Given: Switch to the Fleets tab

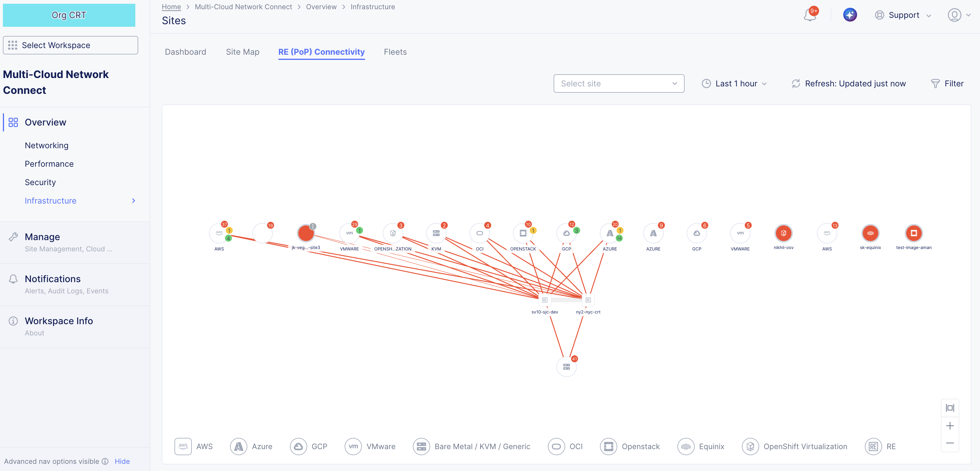Looking at the screenshot, I should point(395,52).
